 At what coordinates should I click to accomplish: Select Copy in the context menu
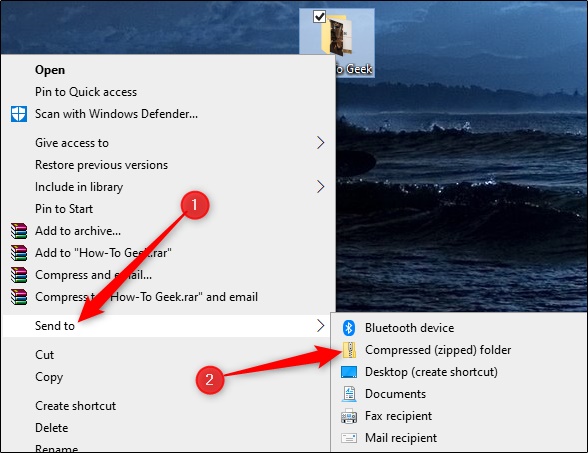(49, 377)
